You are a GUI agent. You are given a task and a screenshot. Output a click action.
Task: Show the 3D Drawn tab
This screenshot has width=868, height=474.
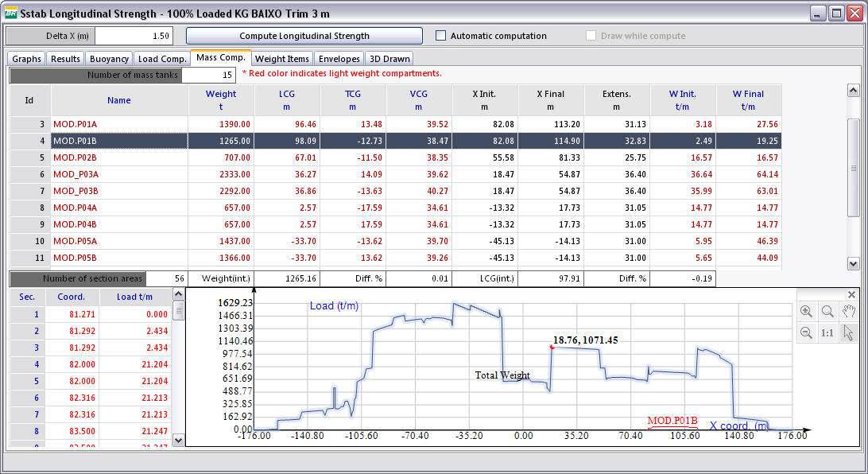[389, 59]
